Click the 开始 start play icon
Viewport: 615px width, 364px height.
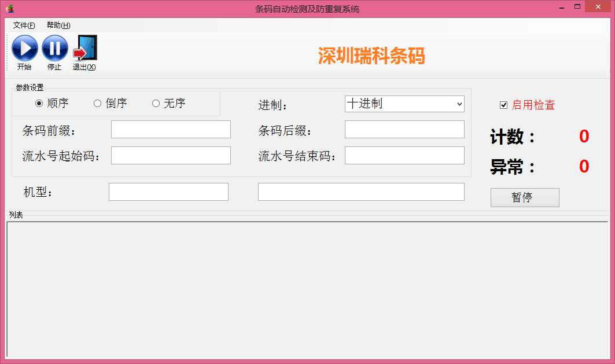click(25, 48)
